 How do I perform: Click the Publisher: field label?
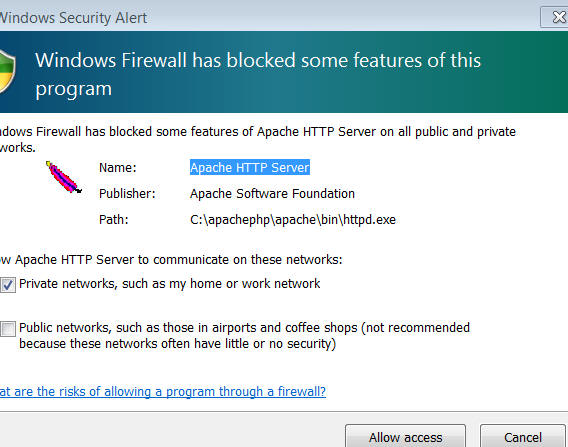point(127,193)
